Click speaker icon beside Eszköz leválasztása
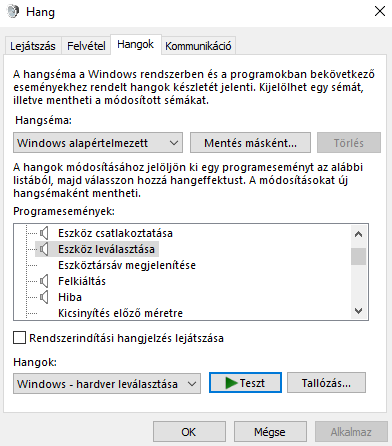Viewport: 392px width, 446px height. click(44, 249)
